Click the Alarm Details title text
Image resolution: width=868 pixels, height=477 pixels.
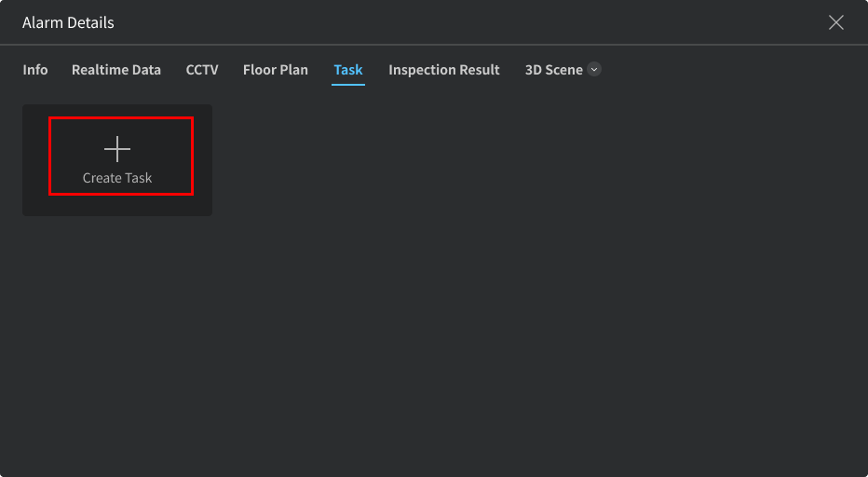pyautogui.click(x=68, y=22)
